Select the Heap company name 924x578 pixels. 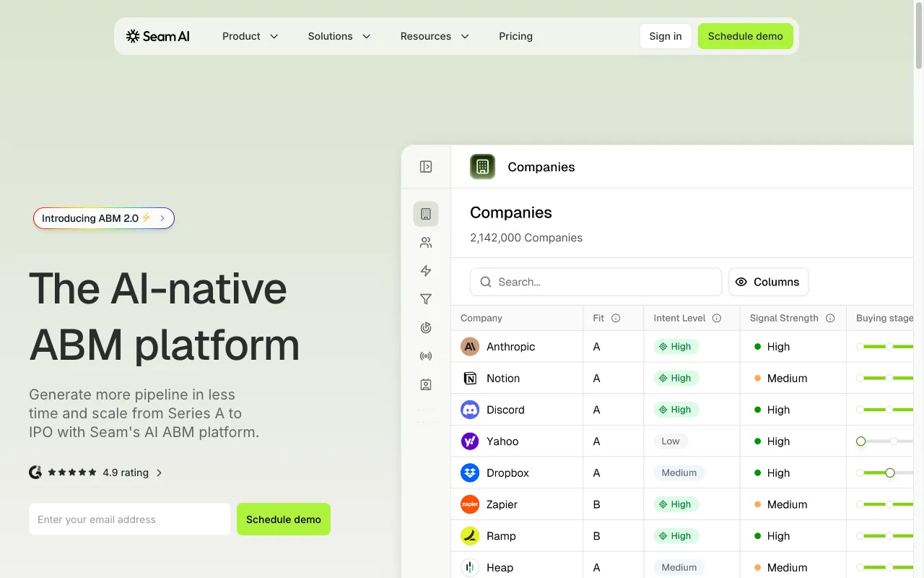500,568
